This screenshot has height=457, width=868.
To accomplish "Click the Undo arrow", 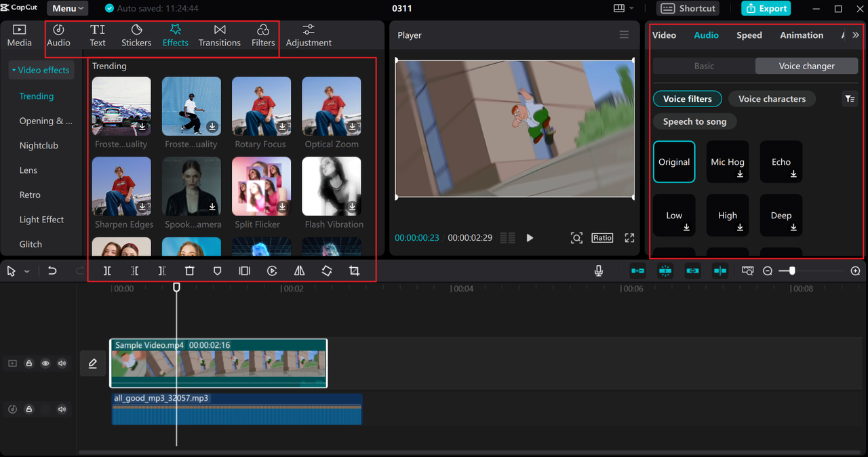I will (52, 271).
